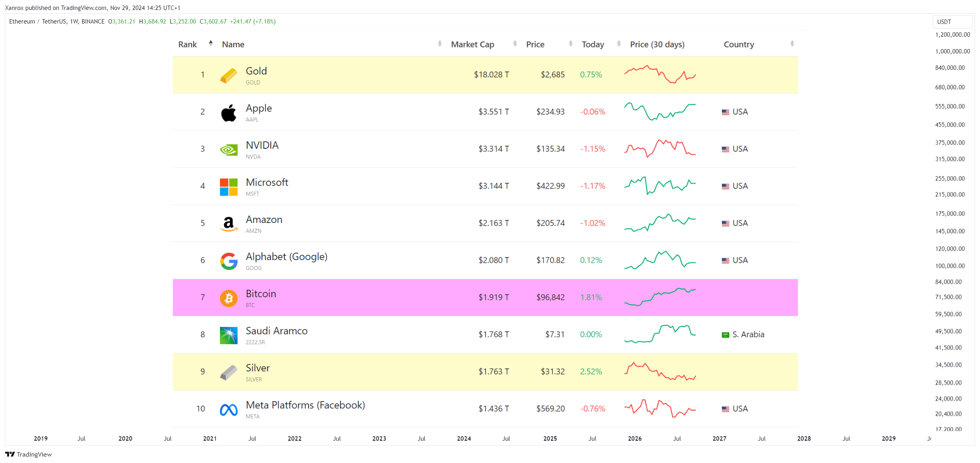Click the Today column header label

click(593, 44)
